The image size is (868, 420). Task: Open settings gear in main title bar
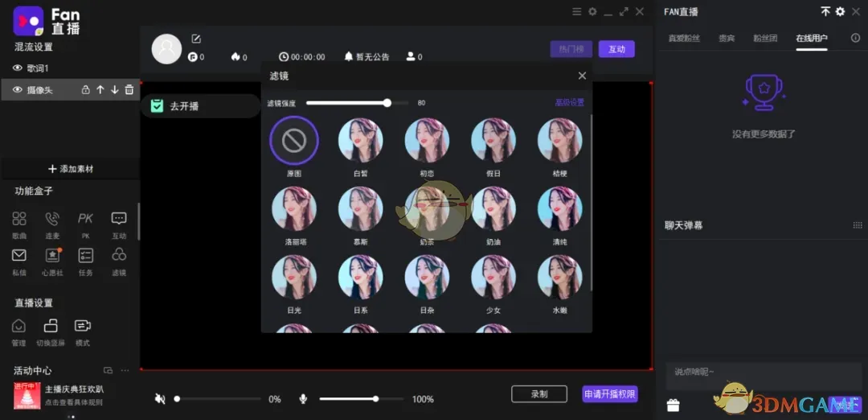click(592, 11)
